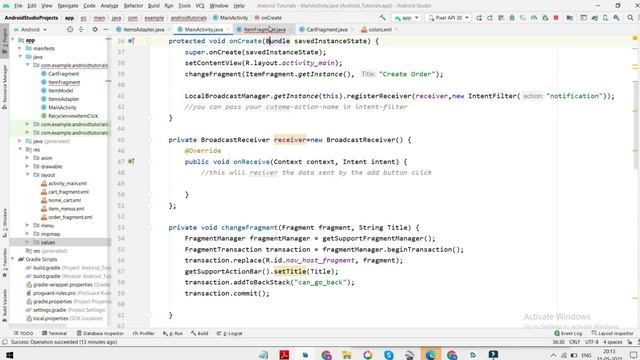Toggle the Build Variants side panel
Viewport: 640px width, 360px height.
tap(4, 305)
